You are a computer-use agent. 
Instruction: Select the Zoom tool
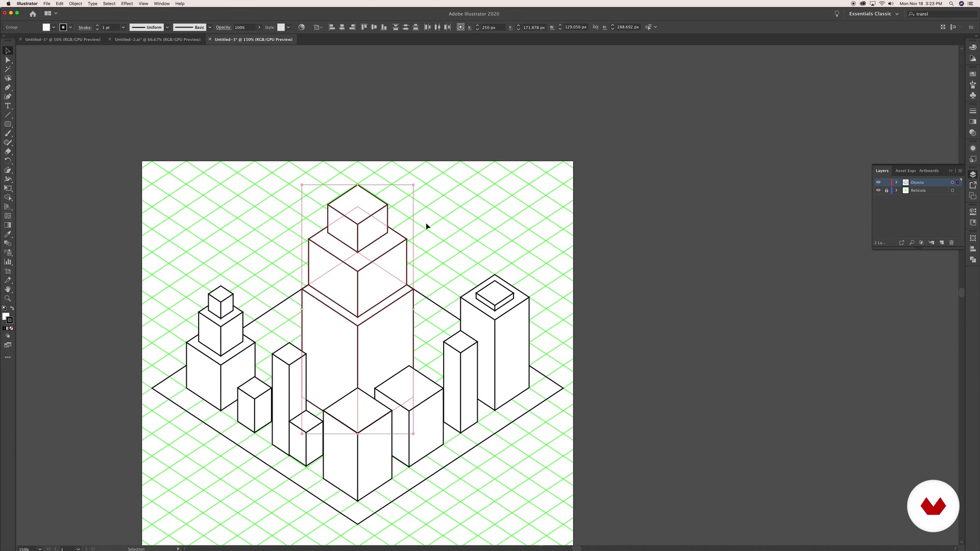pyautogui.click(x=8, y=298)
